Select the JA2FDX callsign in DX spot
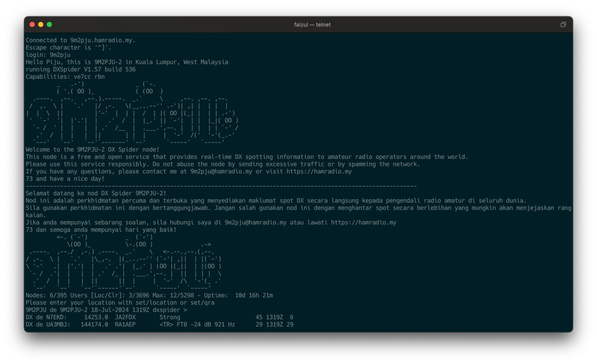Screen dimensions: 597x364 click(x=125, y=317)
